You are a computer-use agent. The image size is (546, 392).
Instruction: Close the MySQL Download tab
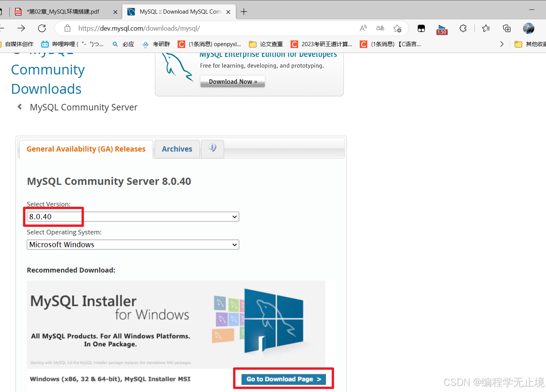pos(228,12)
